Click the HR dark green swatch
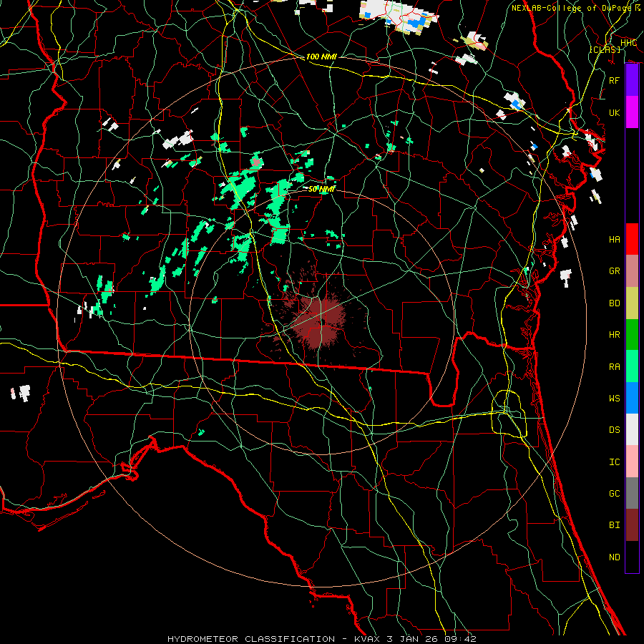This screenshot has height=644, width=644. 632,334
